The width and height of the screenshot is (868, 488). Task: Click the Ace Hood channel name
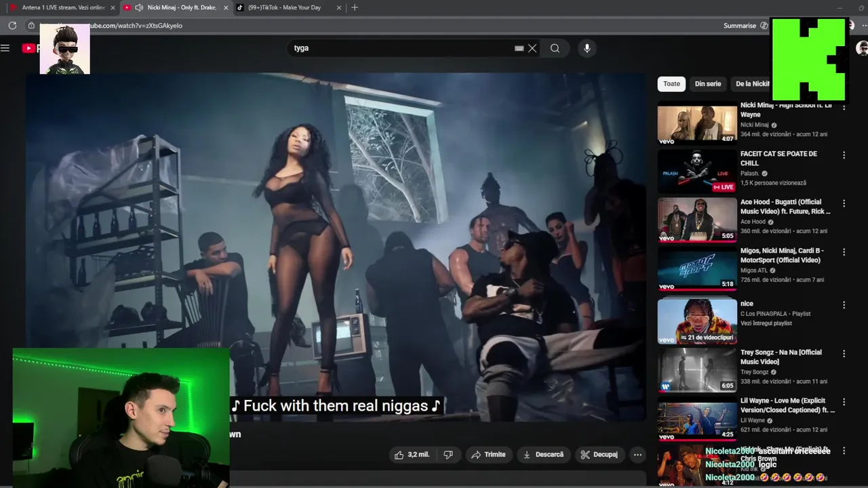point(753,222)
